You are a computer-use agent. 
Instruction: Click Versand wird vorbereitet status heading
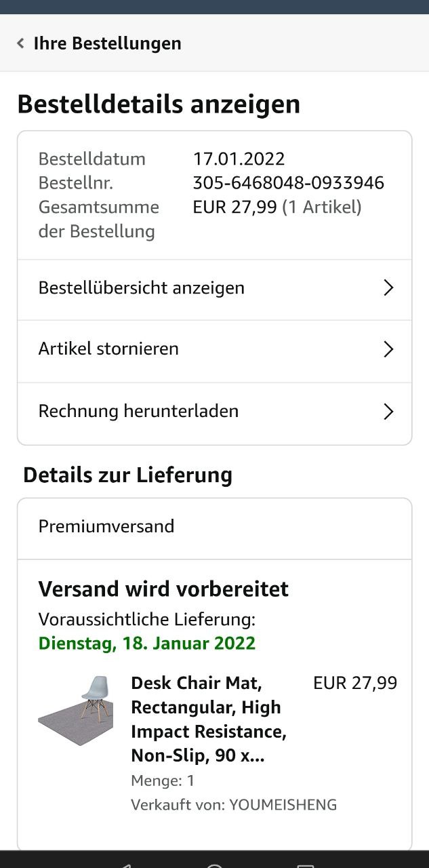coord(163,589)
